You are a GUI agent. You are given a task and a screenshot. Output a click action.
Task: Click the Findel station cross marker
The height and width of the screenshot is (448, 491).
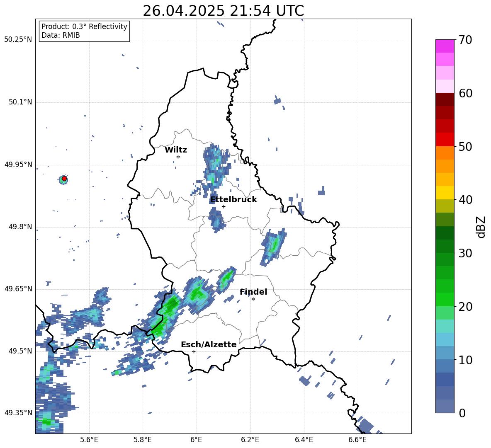pos(253,299)
